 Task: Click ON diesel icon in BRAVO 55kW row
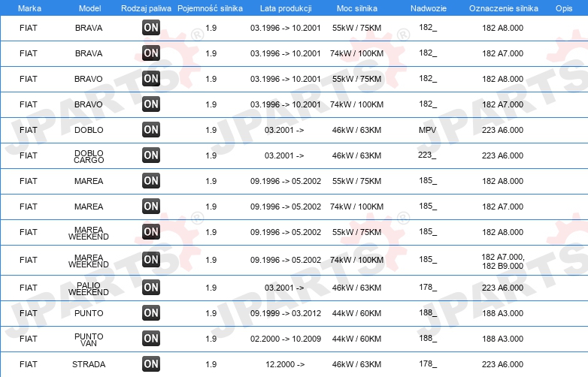151,79
